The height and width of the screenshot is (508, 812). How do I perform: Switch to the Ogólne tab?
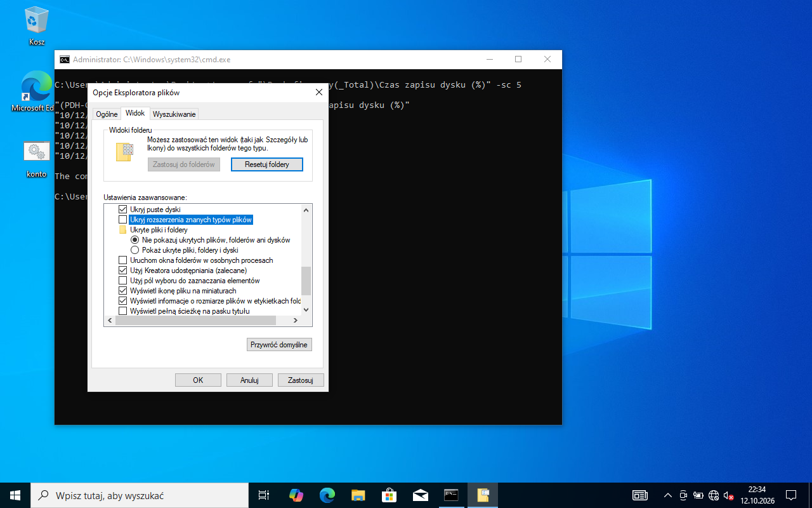[x=107, y=114]
